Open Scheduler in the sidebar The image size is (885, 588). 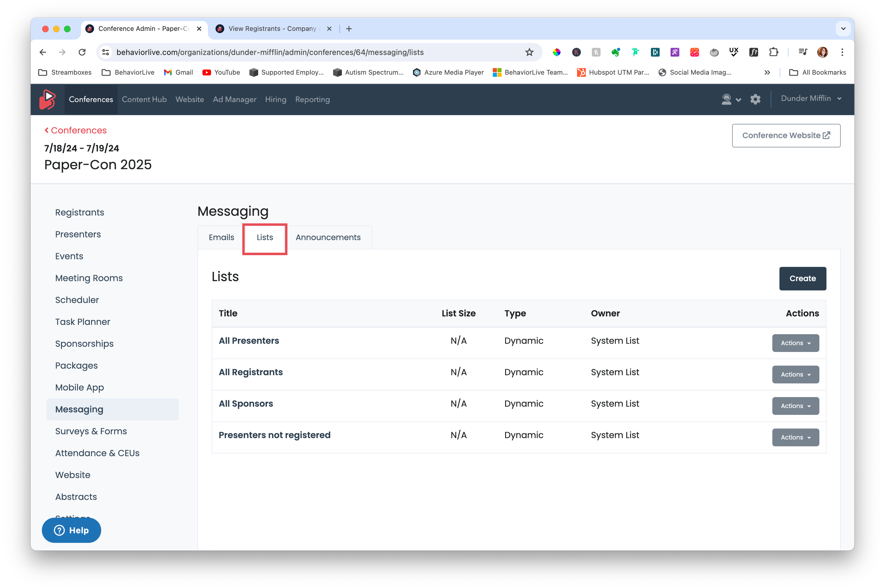click(x=77, y=300)
